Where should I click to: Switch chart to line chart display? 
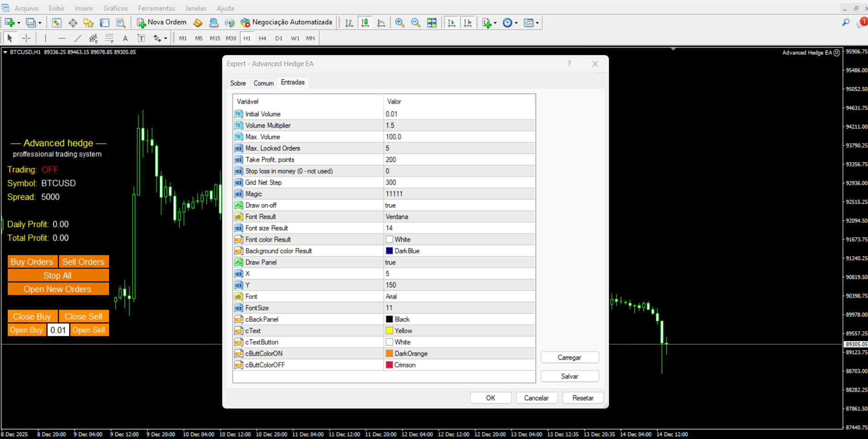(x=381, y=23)
